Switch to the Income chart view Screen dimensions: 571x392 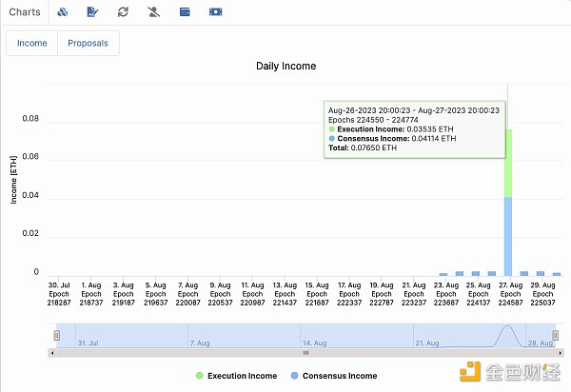tap(32, 43)
